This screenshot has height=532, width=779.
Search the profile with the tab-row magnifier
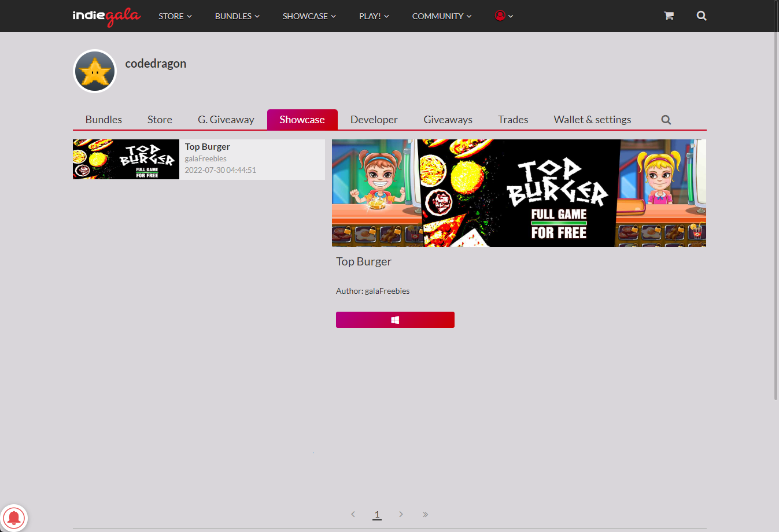click(x=666, y=120)
